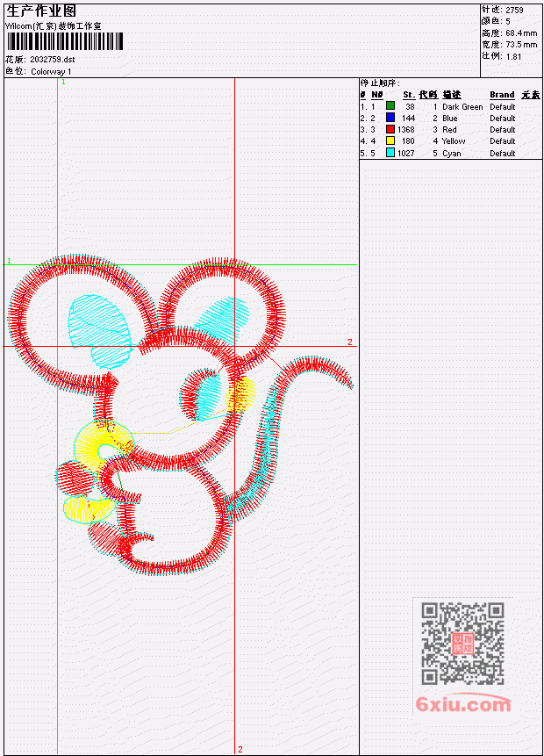The image size is (544, 756).
Task: Click the Red color swatch
Action: 390,129
